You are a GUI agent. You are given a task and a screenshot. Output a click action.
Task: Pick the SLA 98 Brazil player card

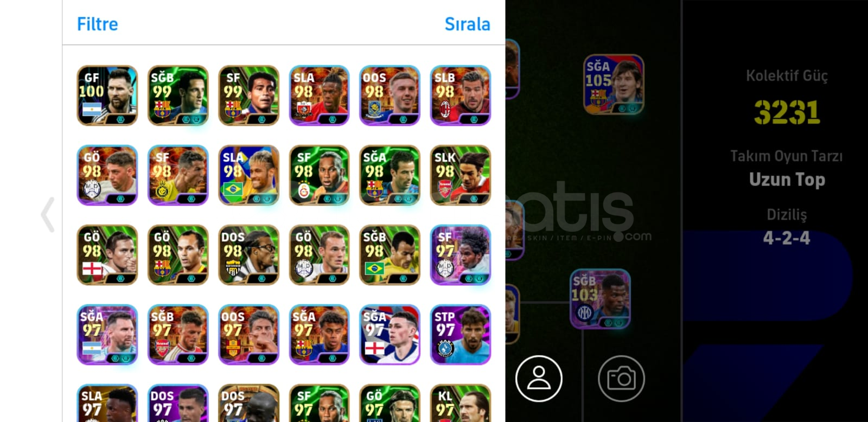(248, 175)
